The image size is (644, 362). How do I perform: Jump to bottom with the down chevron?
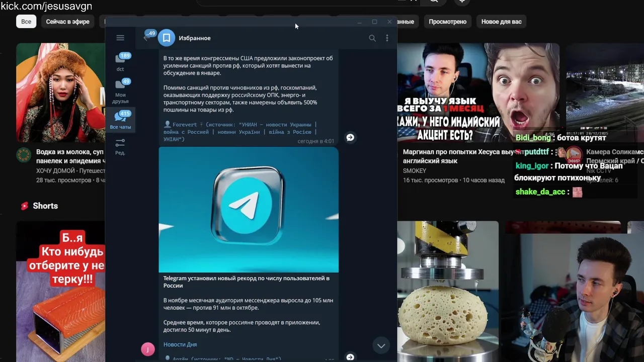click(x=381, y=345)
